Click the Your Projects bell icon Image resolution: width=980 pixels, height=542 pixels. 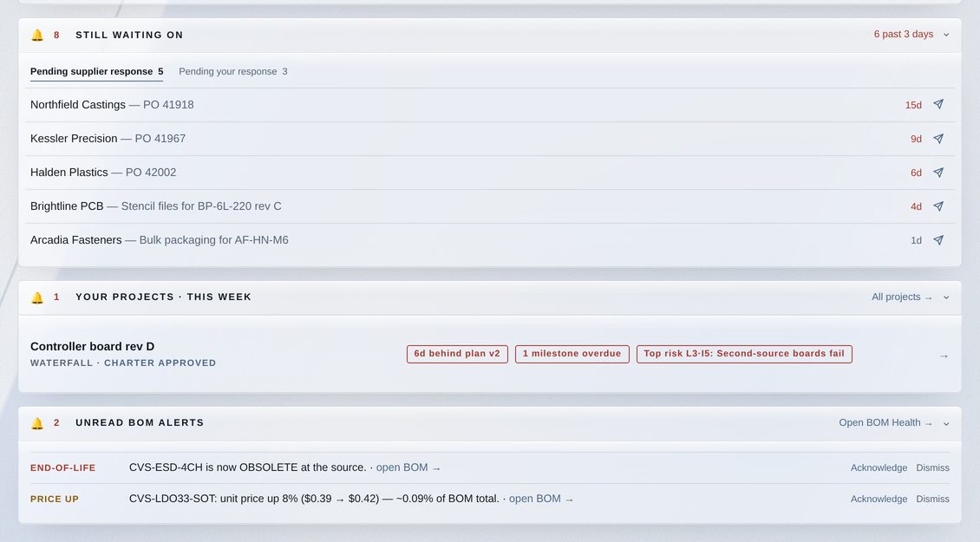[x=37, y=297]
